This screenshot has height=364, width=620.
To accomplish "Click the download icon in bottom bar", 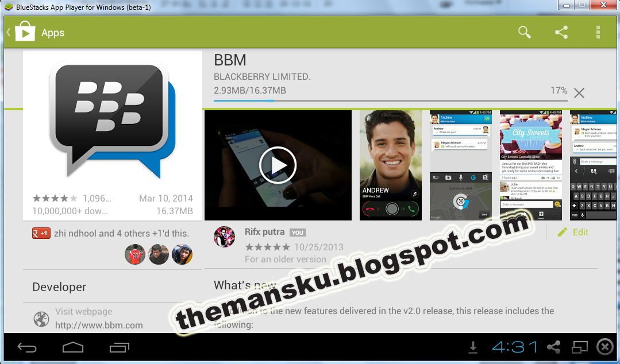I will (473, 347).
